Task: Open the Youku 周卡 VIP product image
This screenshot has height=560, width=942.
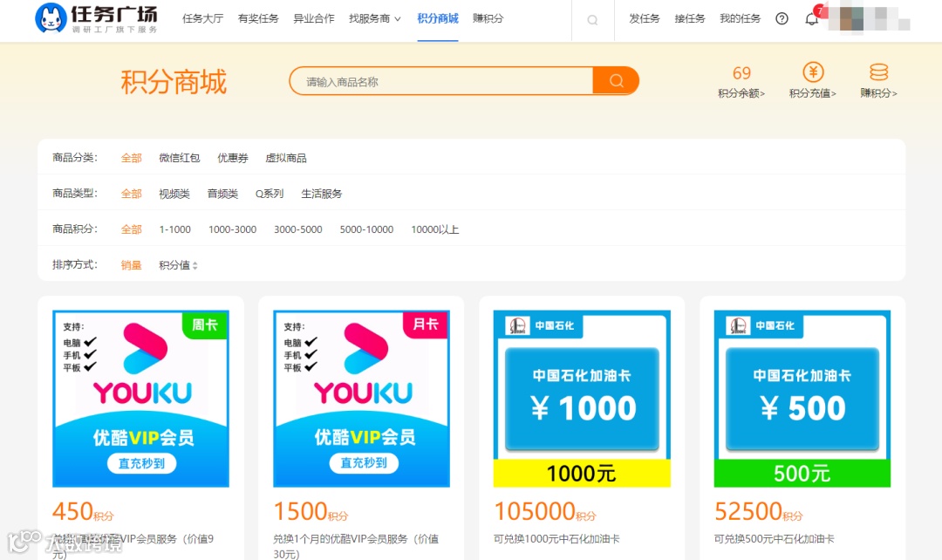Action: (x=140, y=399)
